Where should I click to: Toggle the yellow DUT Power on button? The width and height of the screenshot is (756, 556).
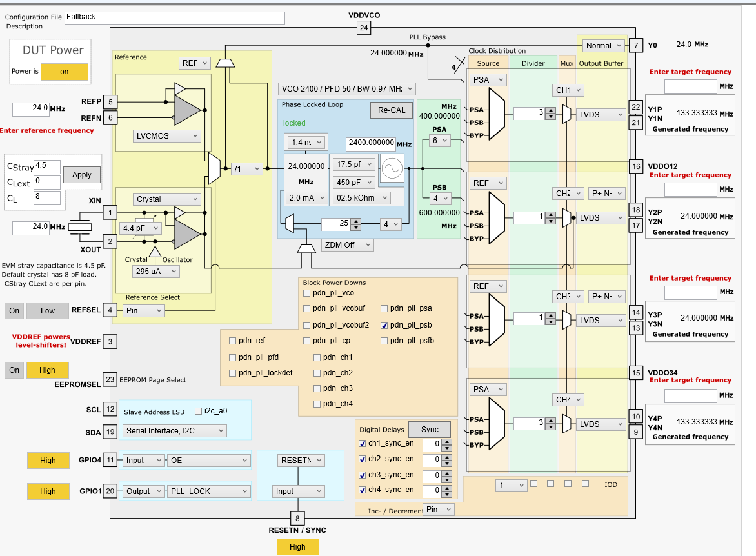click(x=64, y=72)
